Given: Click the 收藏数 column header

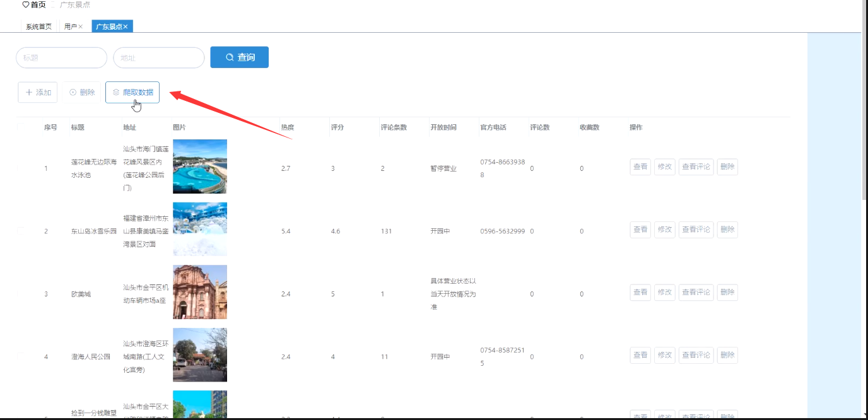Looking at the screenshot, I should [x=590, y=127].
